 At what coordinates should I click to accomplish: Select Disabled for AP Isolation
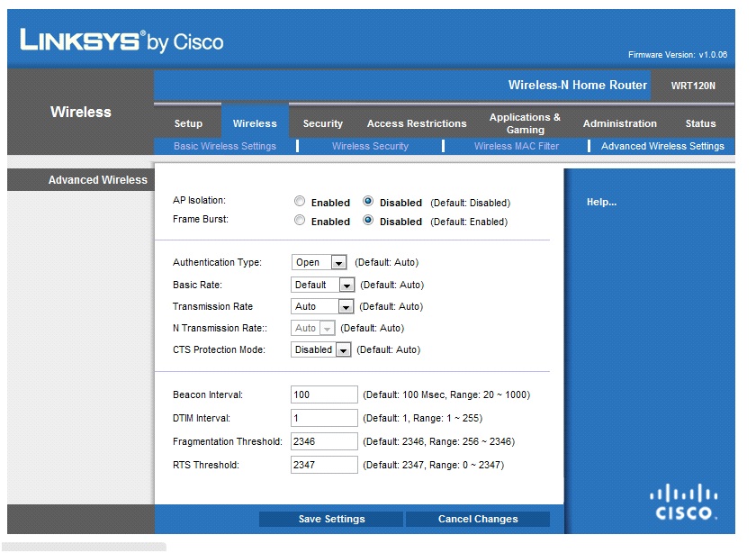pyautogui.click(x=368, y=202)
